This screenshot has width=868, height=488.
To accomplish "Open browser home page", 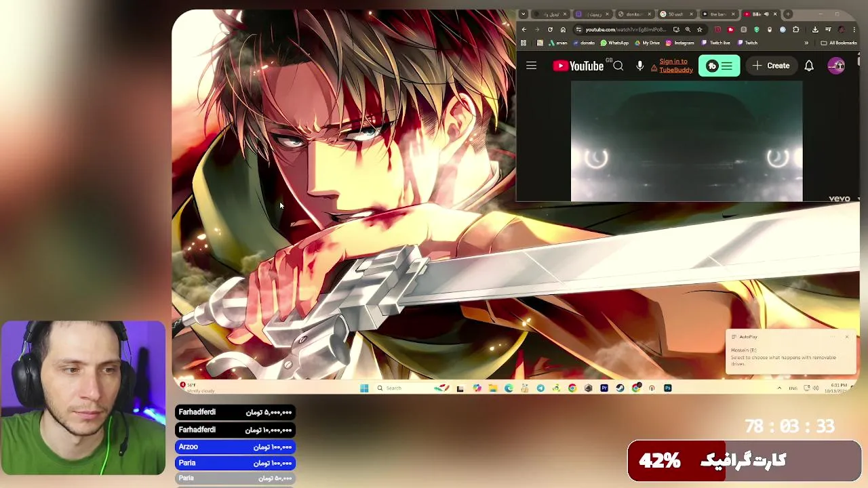I will click(563, 30).
